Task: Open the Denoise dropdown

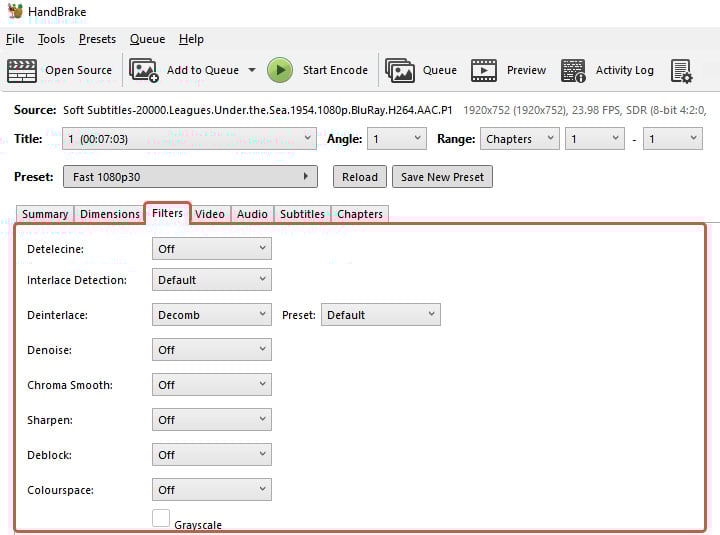Action: pos(212,349)
